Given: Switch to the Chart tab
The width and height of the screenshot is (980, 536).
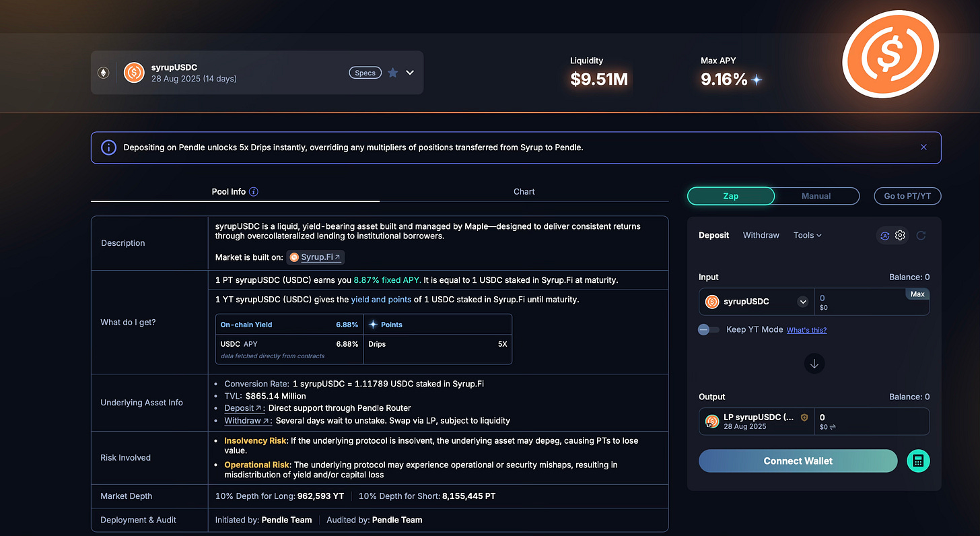Looking at the screenshot, I should click(x=524, y=192).
